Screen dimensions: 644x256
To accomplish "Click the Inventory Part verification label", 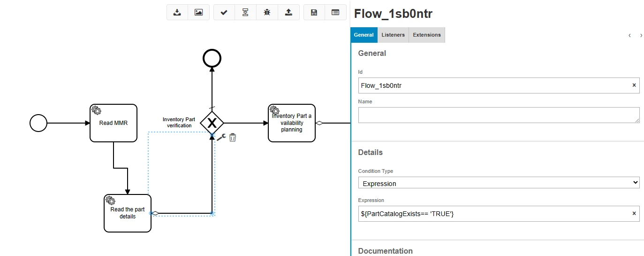I will [x=179, y=123].
